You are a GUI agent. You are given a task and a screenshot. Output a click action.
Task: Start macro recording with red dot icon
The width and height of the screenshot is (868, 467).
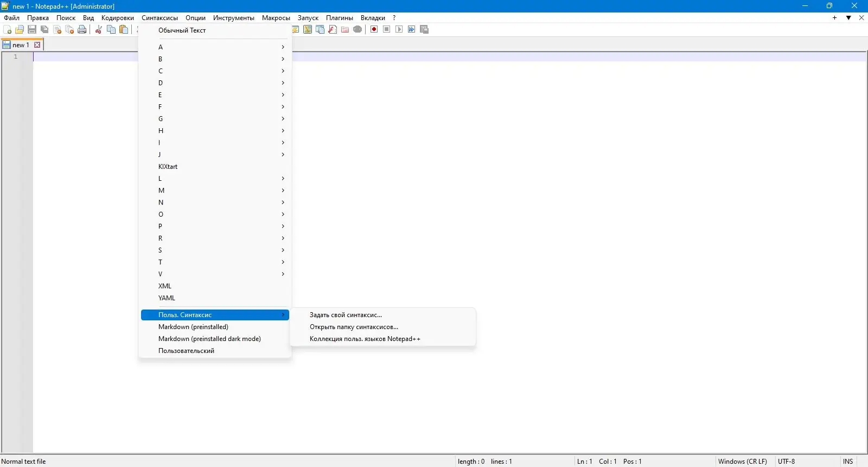point(374,29)
